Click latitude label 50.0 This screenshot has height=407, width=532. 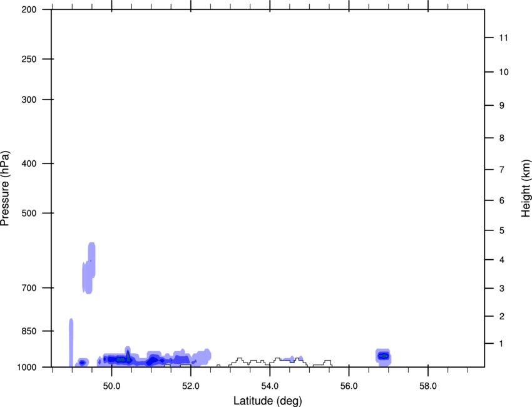click(111, 386)
